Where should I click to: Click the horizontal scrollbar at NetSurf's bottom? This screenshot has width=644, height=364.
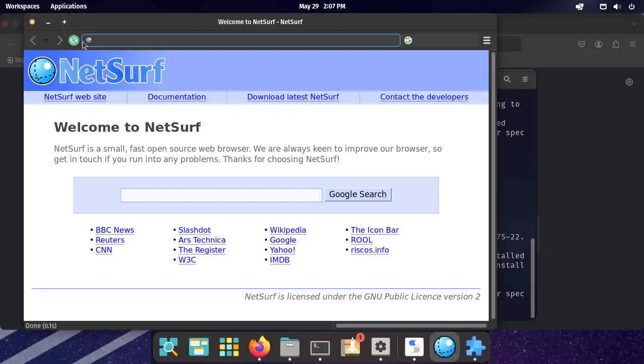[411, 326]
